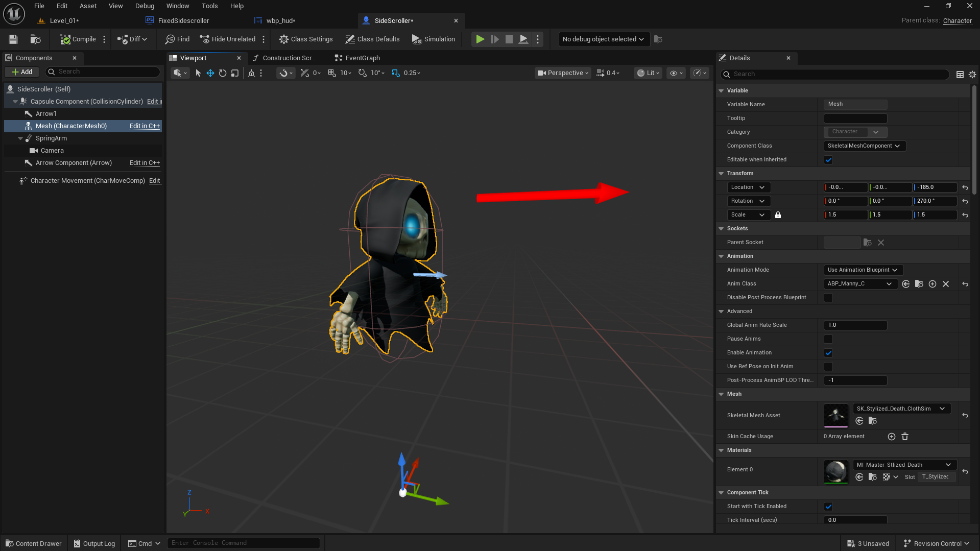Toggle Disable Post Process Blueprint checkbox

(828, 298)
